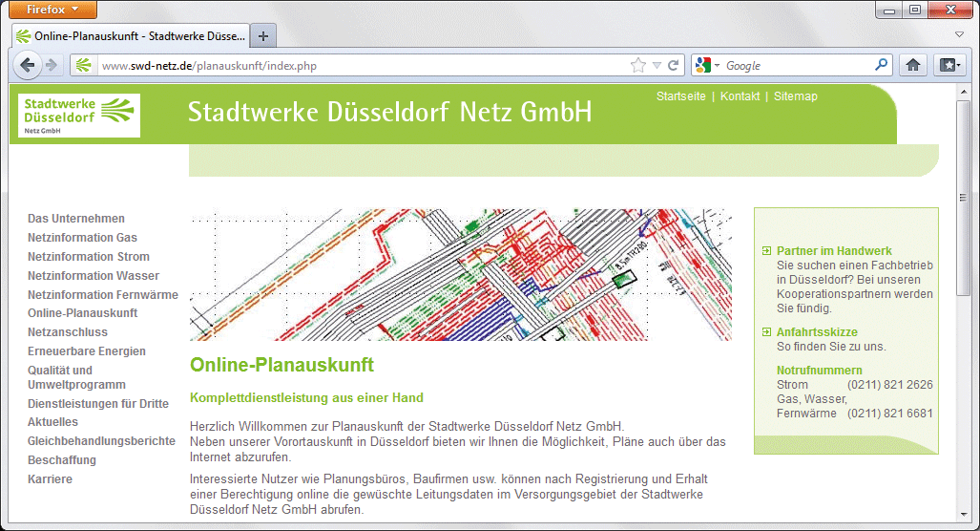Click the forward navigation arrow
980x531 pixels.
click(52, 65)
